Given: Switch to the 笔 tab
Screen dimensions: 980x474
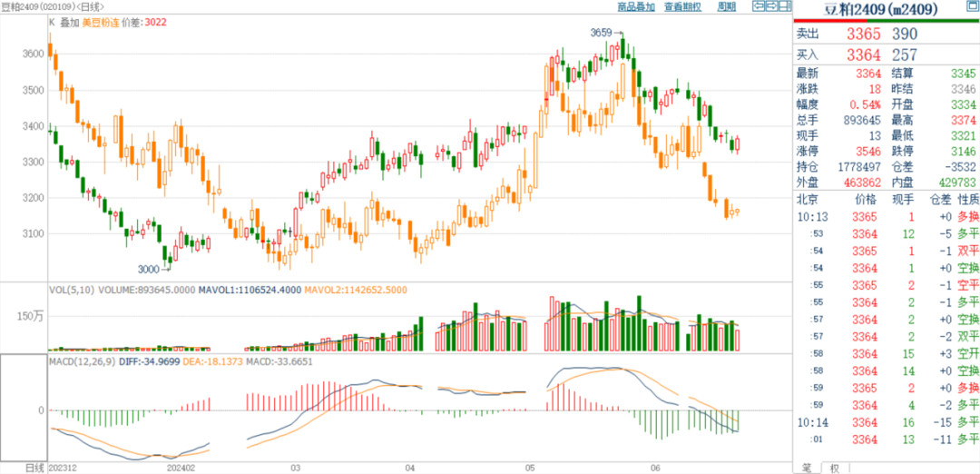Looking at the screenshot, I should point(807,467).
